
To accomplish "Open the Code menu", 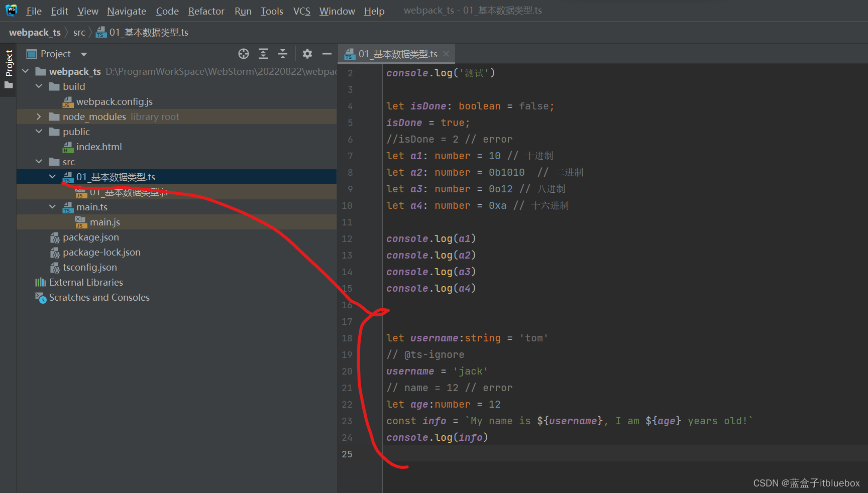I will (x=167, y=11).
